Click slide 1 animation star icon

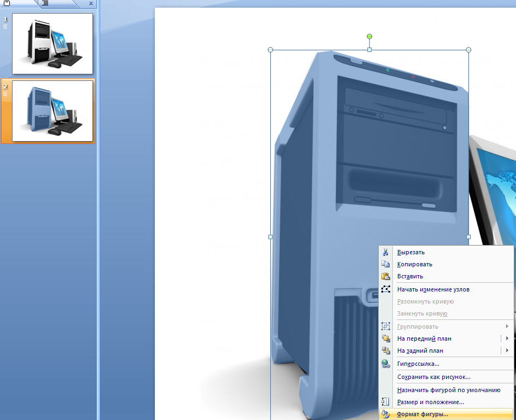coord(5,27)
